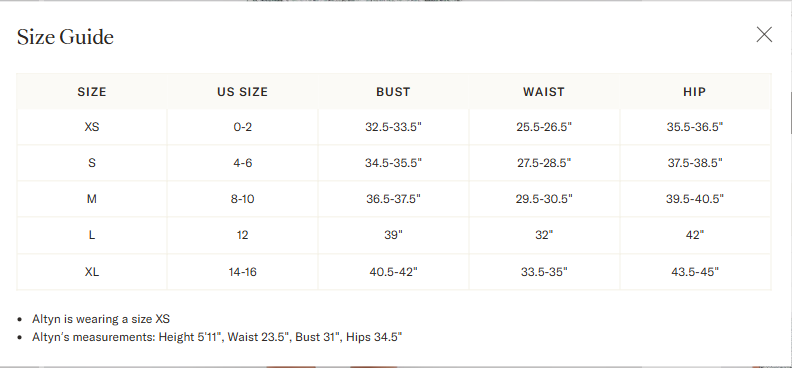Select the L size row label
792x368 pixels.
point(92,235)
